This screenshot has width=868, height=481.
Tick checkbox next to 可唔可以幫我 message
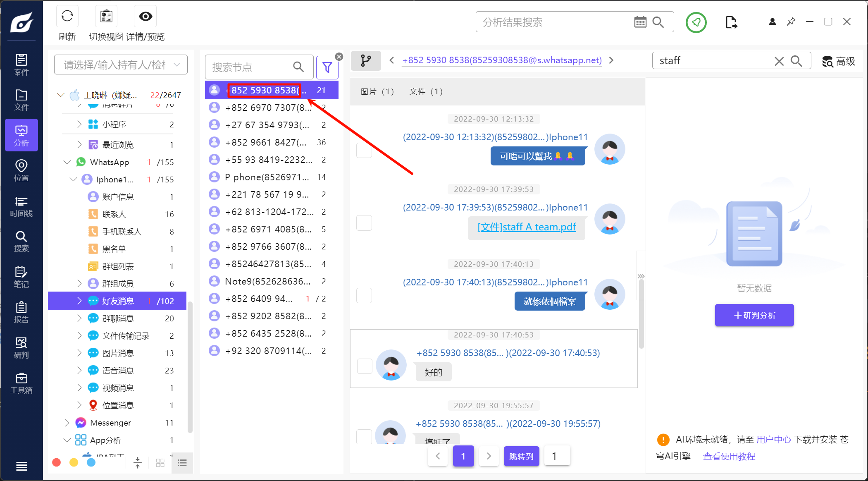click(x=364, y=150)
